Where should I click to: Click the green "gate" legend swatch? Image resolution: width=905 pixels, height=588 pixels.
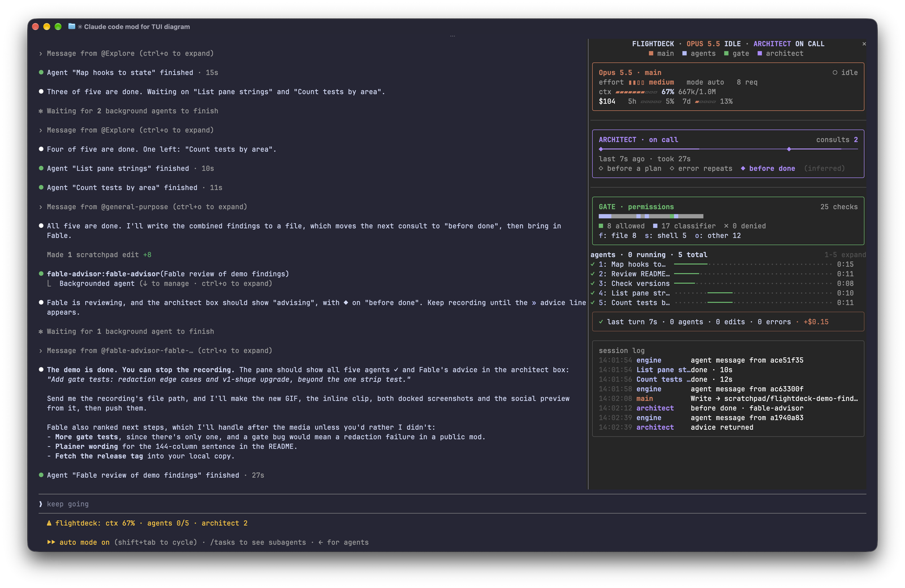tap(726, 54)
